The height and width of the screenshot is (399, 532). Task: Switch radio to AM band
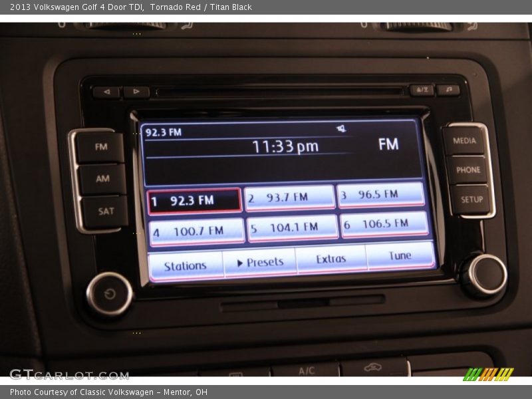[x=102, y=178]
